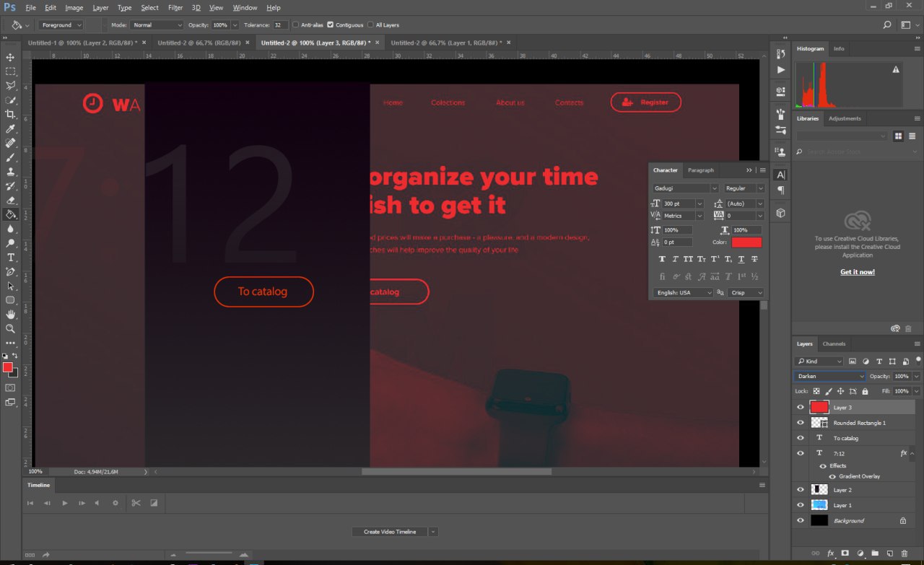Select the Crop tool
The width and height of the screenshot is (924, 565).
(x=10, y=114)
